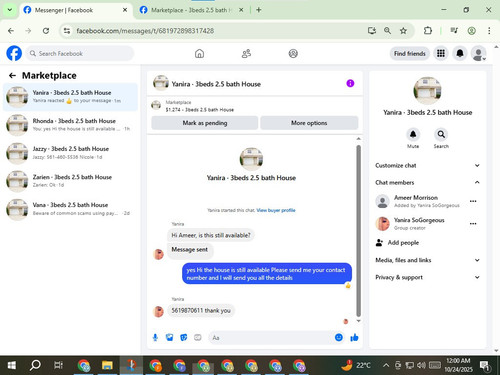Click the $1,274 Marketplace listing header
The image size is (500, 375).
coord(255,106)
